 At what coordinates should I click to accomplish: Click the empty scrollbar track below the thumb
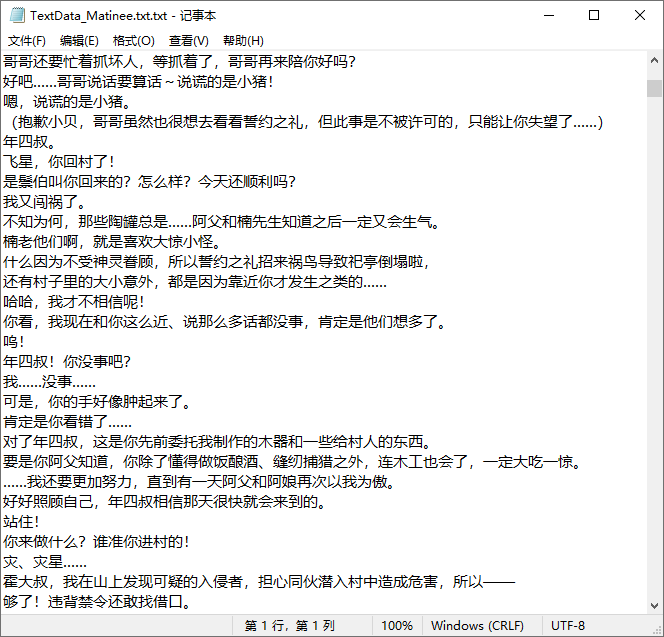(x=654, y=350)
